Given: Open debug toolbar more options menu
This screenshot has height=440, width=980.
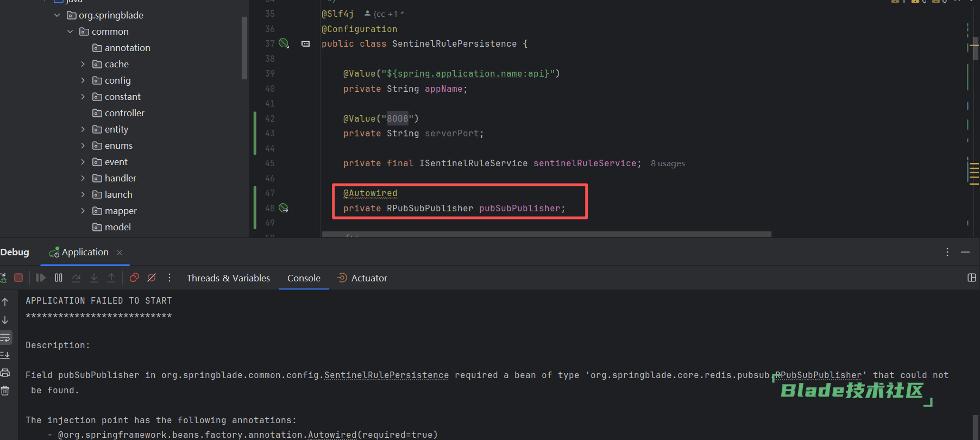Looking at the screenshot, I should [169, 278].
